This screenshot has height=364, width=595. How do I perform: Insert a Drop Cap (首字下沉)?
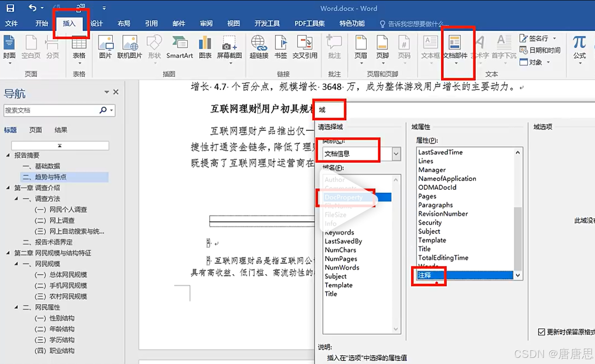tap(504, 50)
